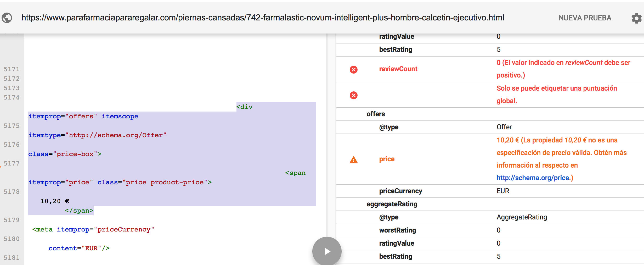The width and height of the screenshot is (644, 265).
Task: Click the orange price property label
Action: 387,159
